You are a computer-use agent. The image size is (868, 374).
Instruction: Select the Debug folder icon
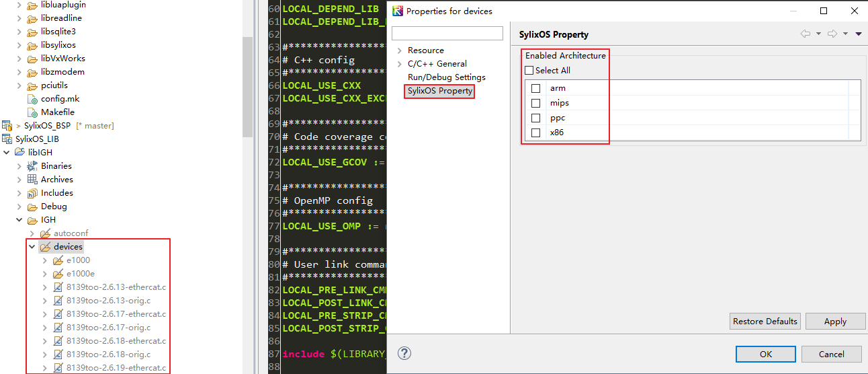pos(32,207)
